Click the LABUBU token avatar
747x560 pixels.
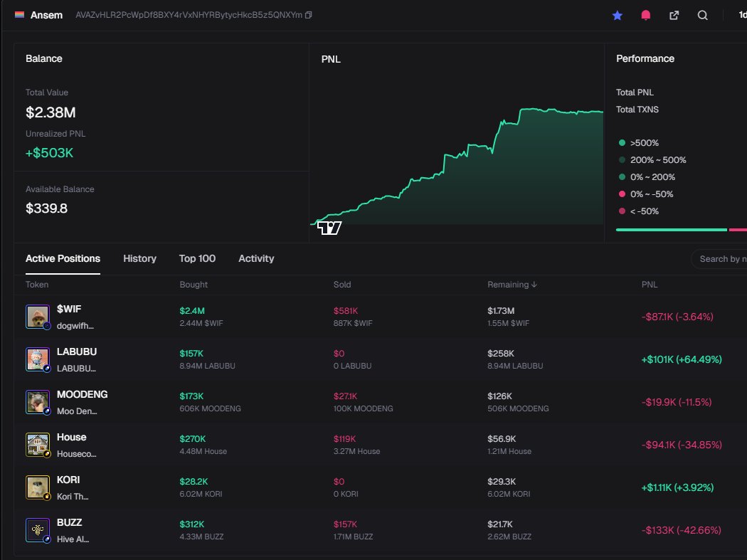(x=38, y=358)
